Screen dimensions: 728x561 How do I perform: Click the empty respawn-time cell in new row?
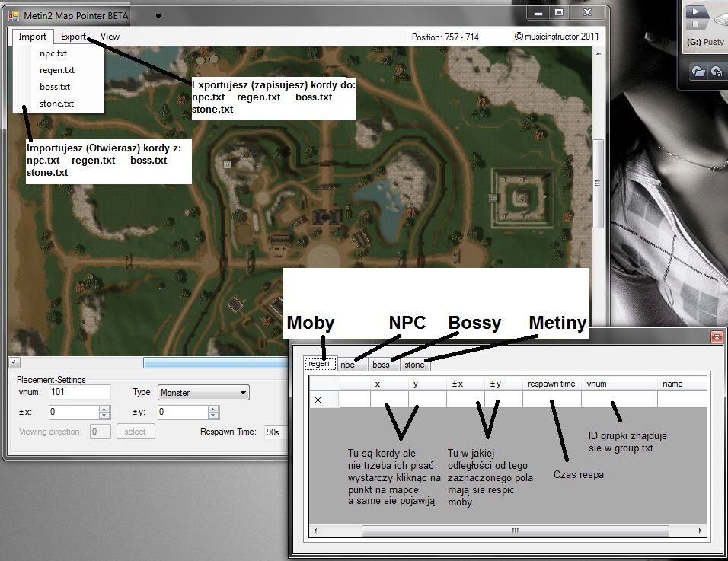coord(551,400)
